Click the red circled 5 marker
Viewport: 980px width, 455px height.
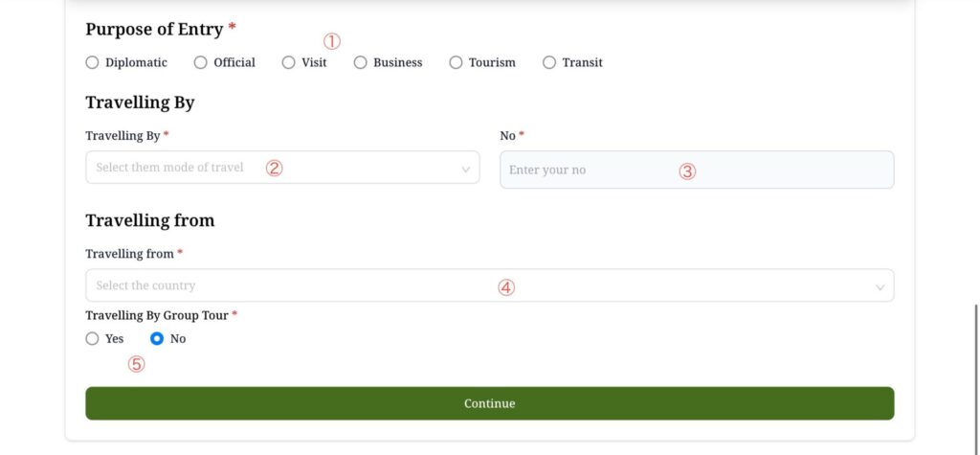click(137, 364)
